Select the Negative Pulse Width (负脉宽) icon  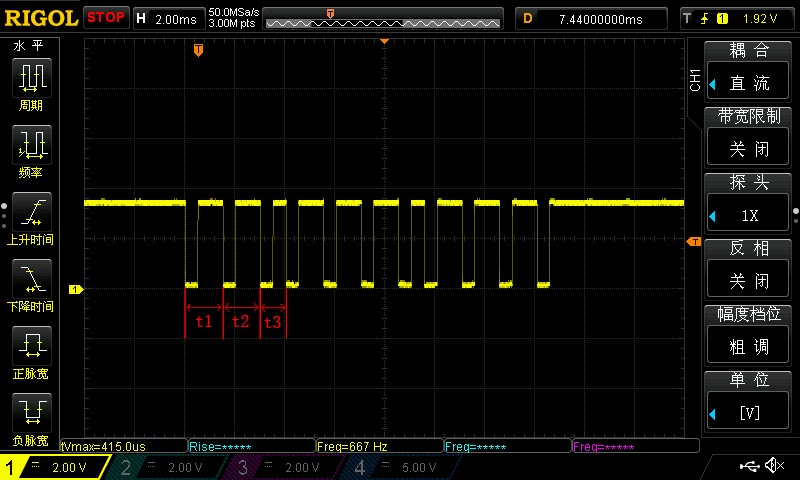31,413
